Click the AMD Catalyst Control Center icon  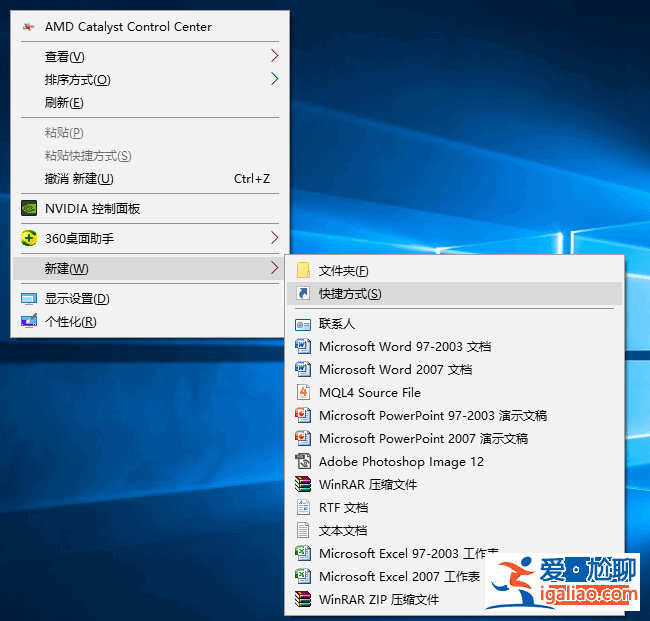(x=28, y=27)
